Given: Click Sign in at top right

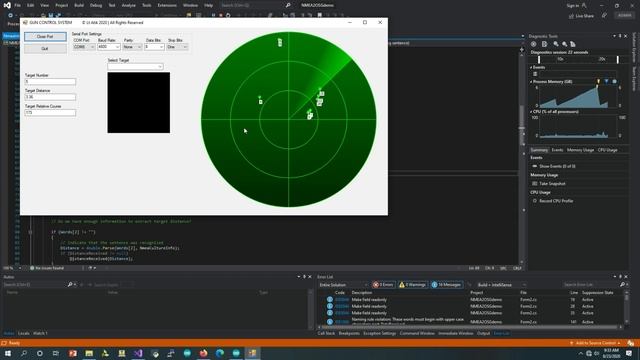Looking at the screenshot, I should click(x=576, y=5).
